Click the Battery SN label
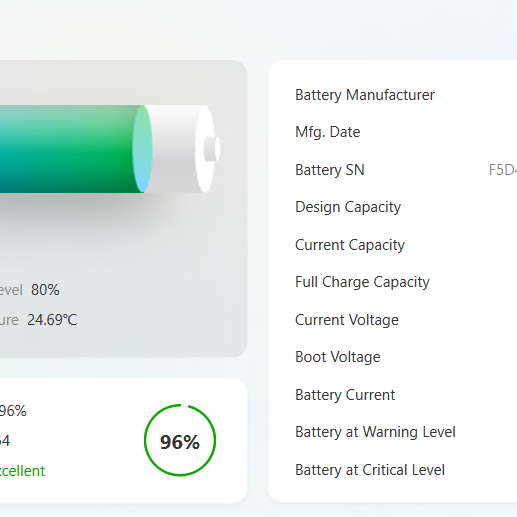 pyautogui.click(x=330, y=170)
